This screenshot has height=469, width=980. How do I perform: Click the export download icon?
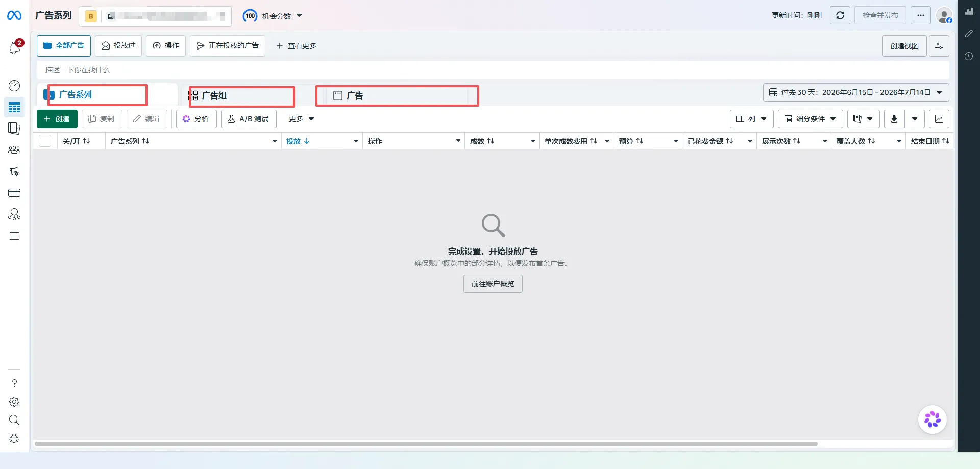[x=894, y=119]
